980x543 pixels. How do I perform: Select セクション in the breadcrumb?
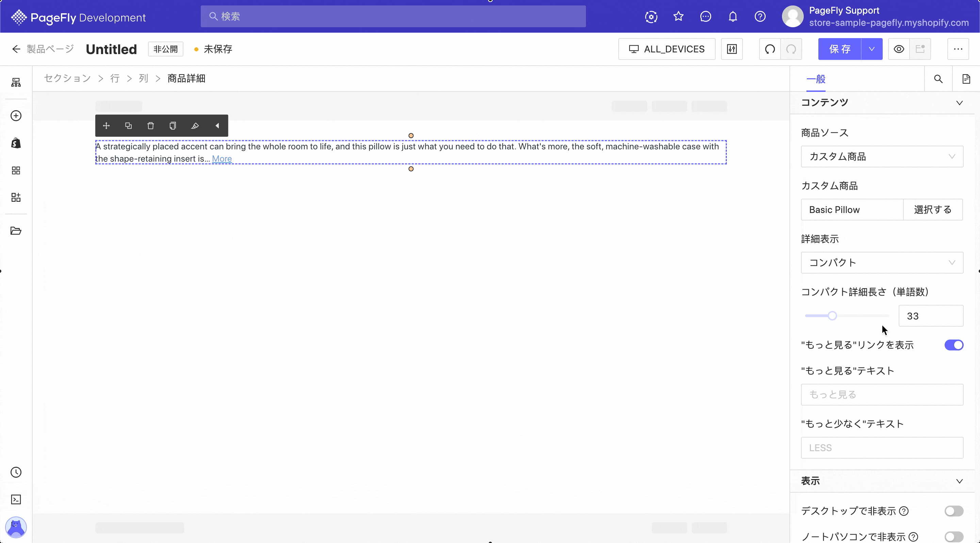tap(67, 78)
